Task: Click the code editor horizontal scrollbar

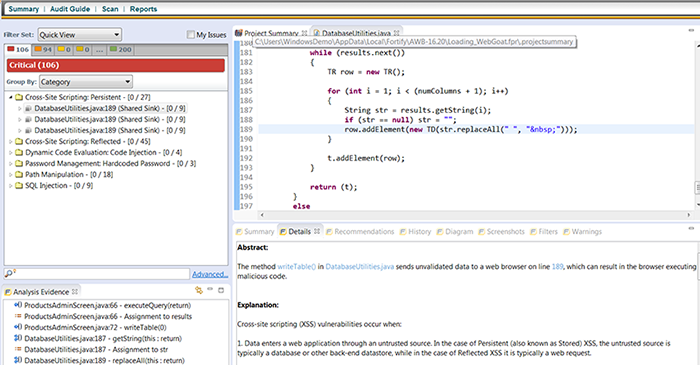Action: [475, 215]
